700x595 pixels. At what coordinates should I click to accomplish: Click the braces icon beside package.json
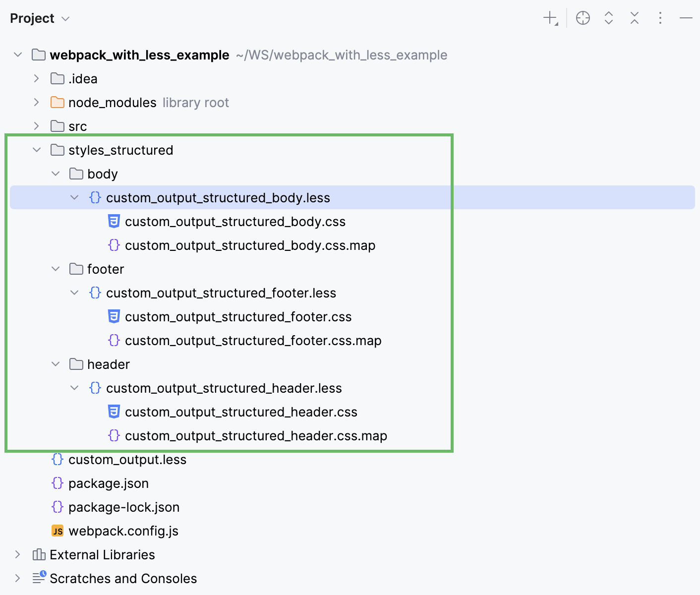tap(57, 483)
